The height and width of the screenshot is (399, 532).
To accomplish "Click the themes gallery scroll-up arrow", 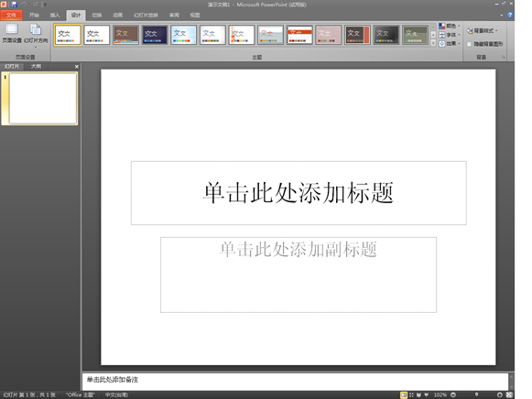I will pyautogui.click(x=433, y=27).
